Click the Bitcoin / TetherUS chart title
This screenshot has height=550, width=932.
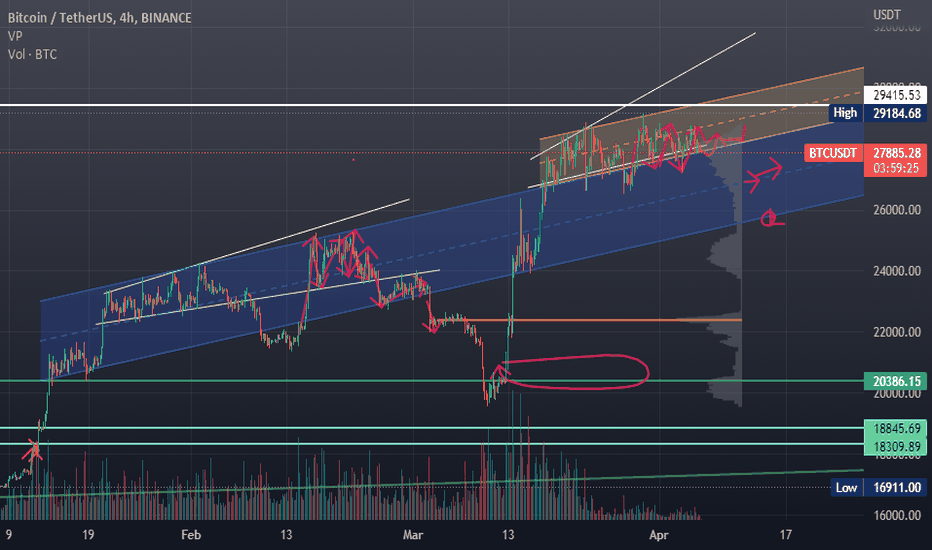point(99,18)
